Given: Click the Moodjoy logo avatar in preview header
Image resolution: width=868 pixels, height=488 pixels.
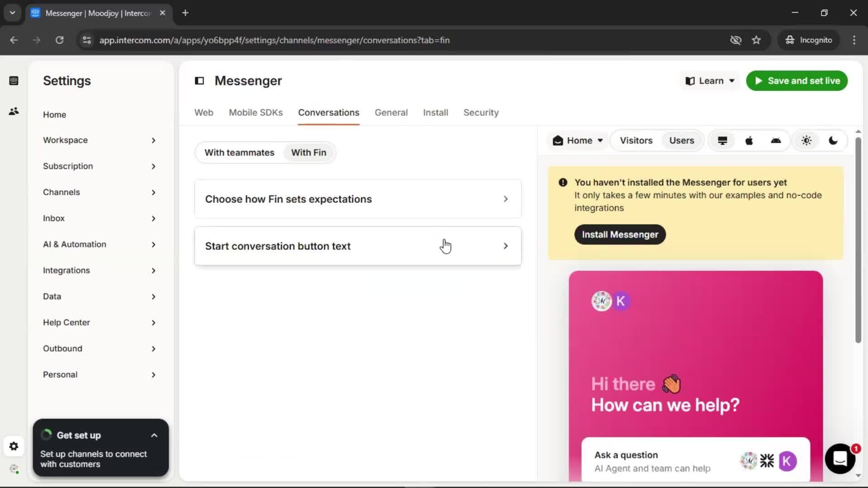Looking at the screenshot, I should [601, 301].
